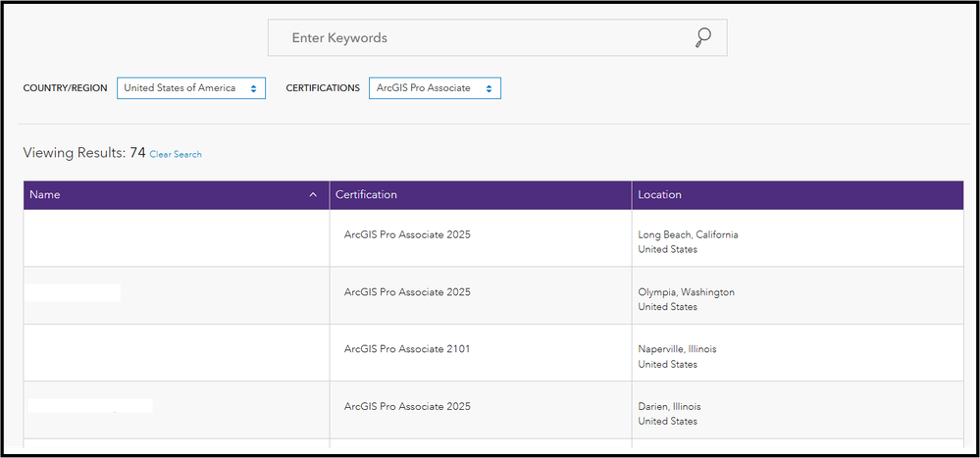Select ArcGIS Pro Associate 2025 in Darien row
The image size is (980, 458).
click(407, 406)
